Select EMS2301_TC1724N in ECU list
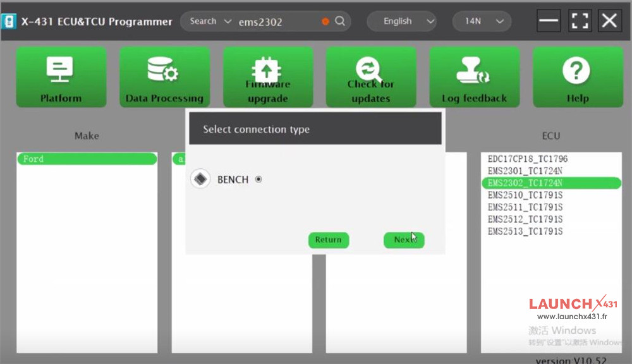The height and width of the screenshot is (364, 632). click(525, 171)
